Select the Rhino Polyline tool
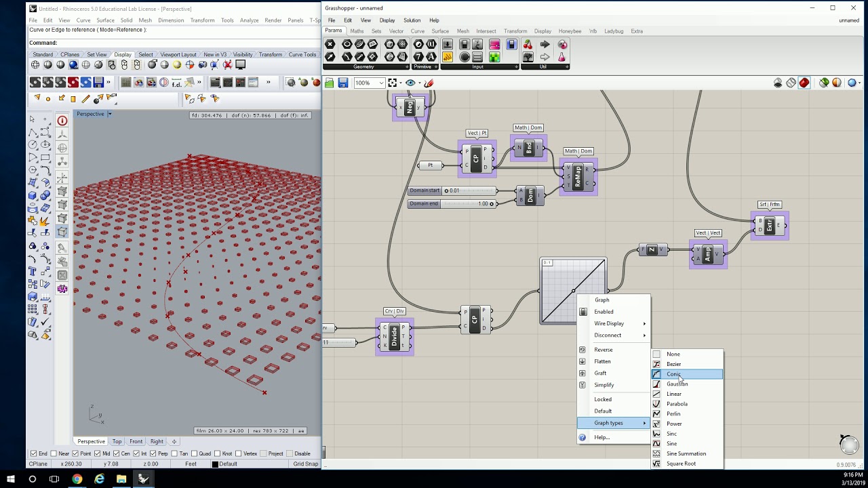This screenshot has height=488, width=868. click(33, 132)
